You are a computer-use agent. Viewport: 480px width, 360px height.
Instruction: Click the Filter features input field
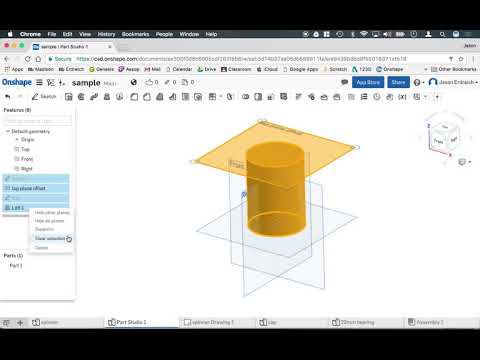pos(38,121)
